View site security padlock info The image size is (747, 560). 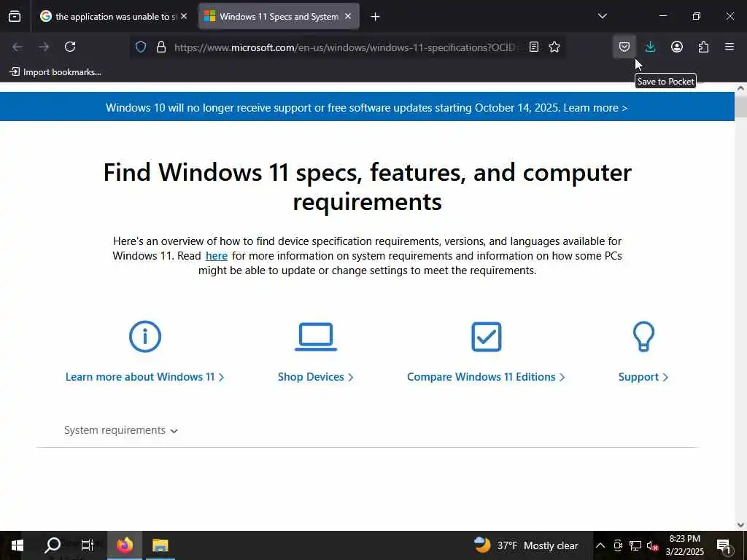161,47
